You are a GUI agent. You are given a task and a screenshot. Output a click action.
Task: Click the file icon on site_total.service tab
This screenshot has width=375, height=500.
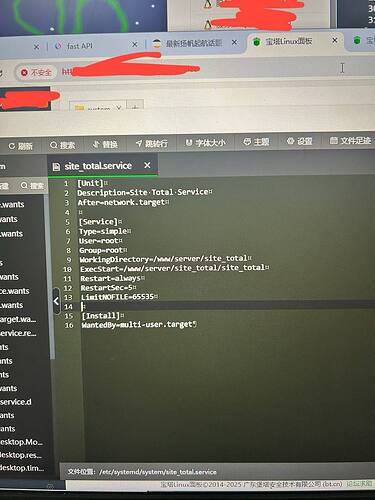click(56, 167)
